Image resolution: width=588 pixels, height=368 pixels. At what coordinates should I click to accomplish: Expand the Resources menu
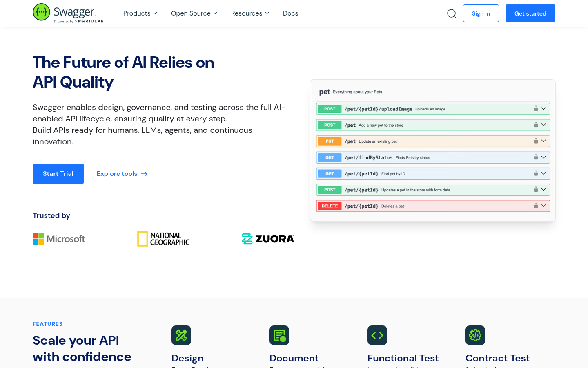[x=250, y=13]
